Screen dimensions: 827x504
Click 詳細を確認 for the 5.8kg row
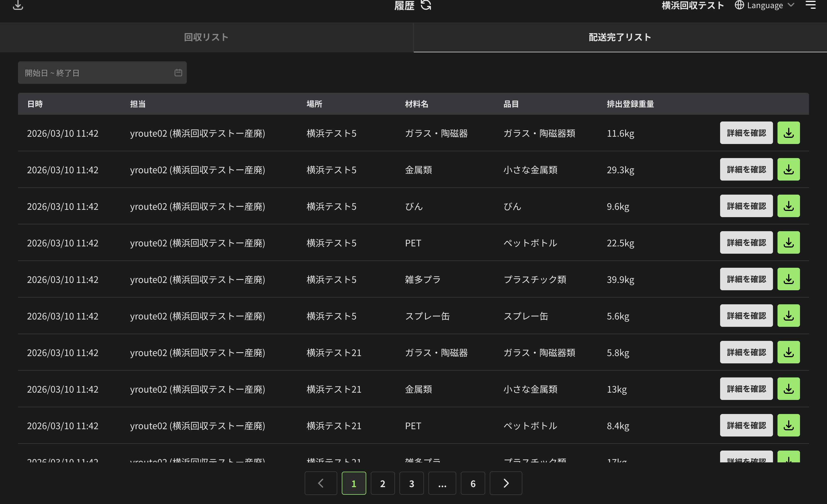click(747, 352)
